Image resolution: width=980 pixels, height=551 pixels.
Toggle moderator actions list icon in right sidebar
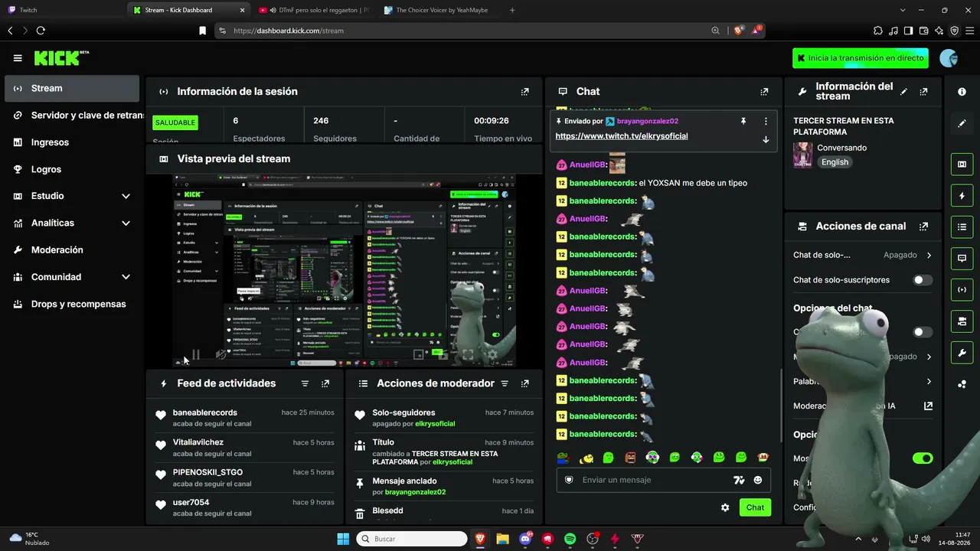tap(962, 227)
